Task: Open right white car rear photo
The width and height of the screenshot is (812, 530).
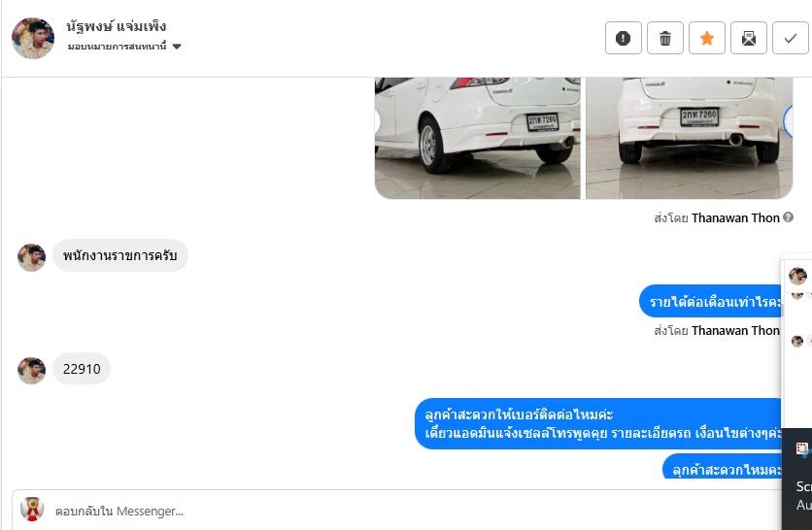Action: tap(690, 138)
